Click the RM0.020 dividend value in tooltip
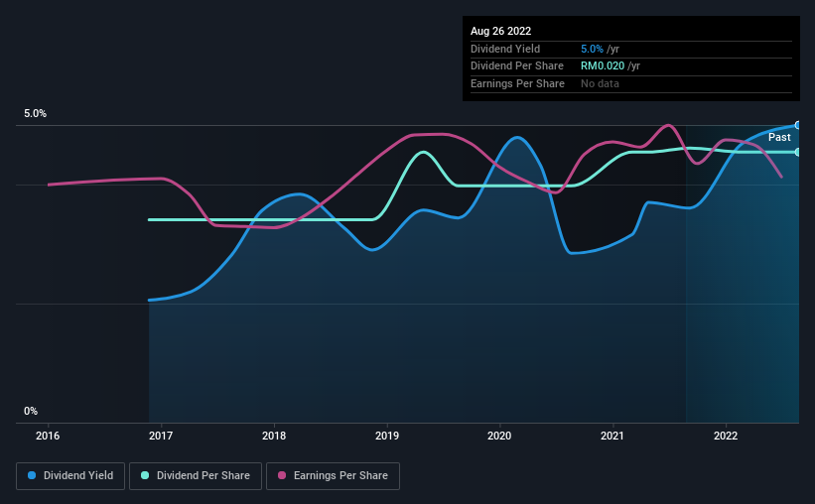The width and height of the screenshot is (815, 504). pos(603,66)
